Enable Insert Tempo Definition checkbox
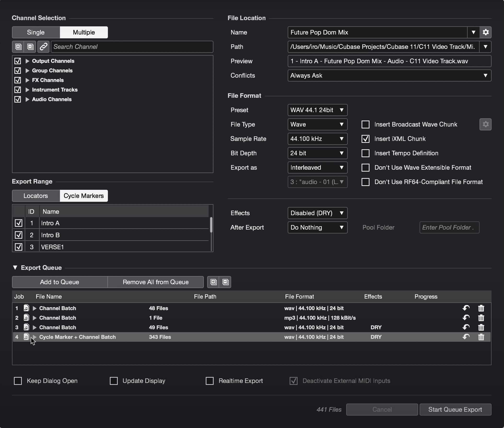Screen dimensions: 504x428 click(365, 153)
